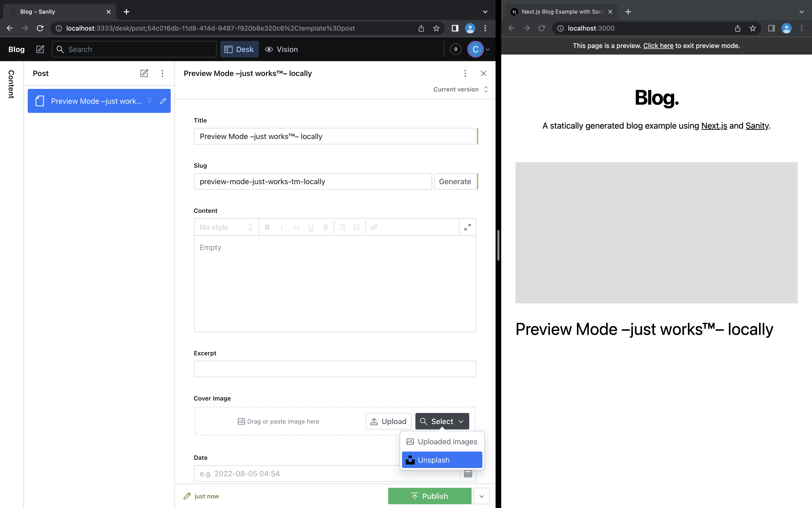Screen dimensions: 812x508
Task: Choose Unsplash from the Select menu
Action: pyautogui.click(x=442, y=460)
